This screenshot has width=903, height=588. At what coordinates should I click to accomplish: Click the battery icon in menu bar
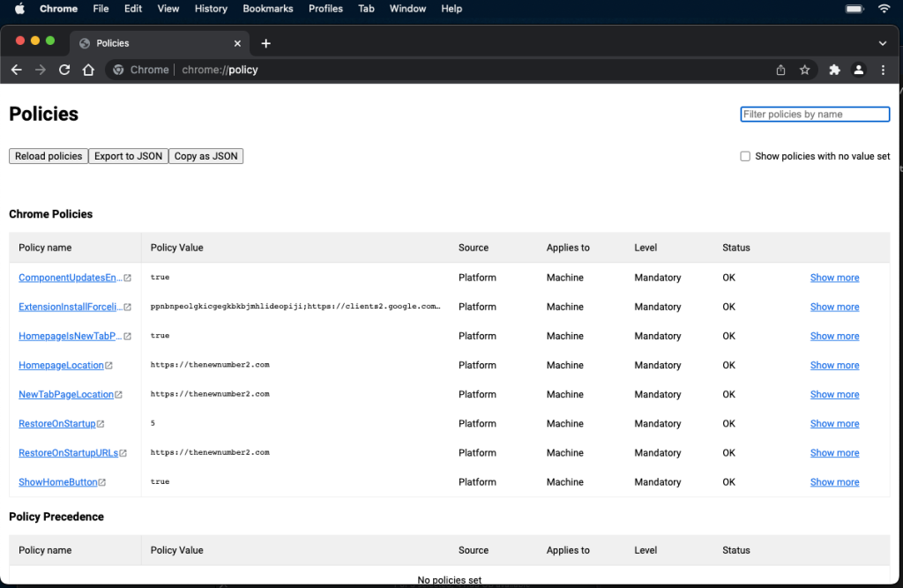854,9
